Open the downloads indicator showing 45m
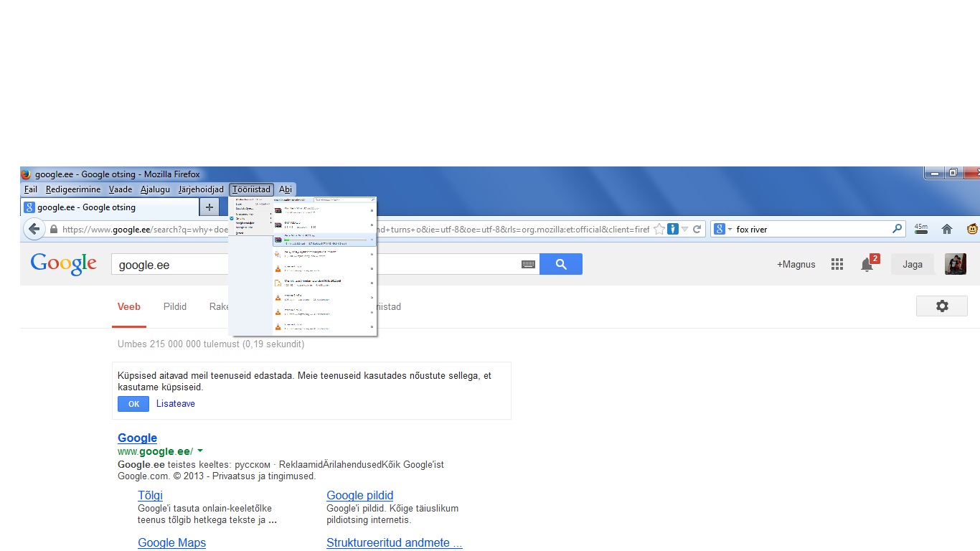The width and height of the screenshot is (980, 551). coord(920,229)
